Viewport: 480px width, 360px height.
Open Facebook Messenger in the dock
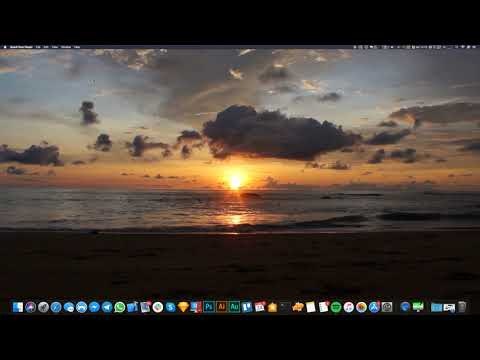(94, 307)
